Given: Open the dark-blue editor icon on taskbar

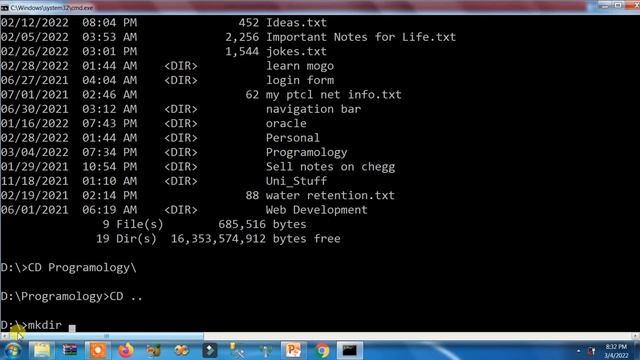Looking at the screenshot, I should click(x=209, y=351).
